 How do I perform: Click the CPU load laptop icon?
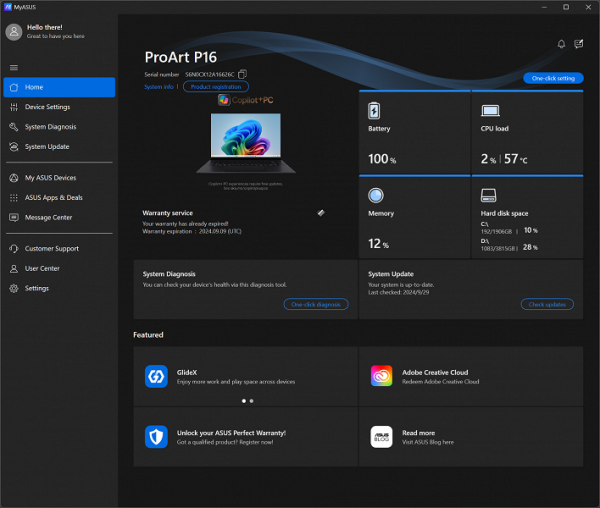point(490,111)
